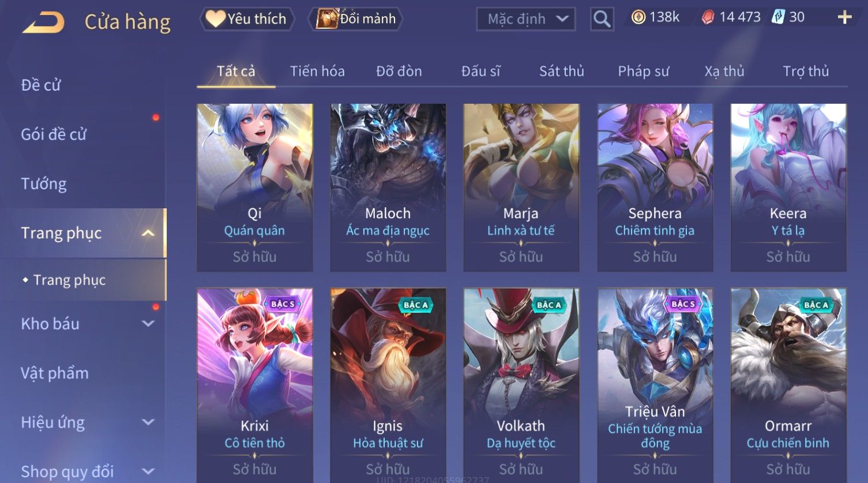Screen dimensions: 868x483
Task: Select the Trang phục sub-item in sidebar
Action: 69,280
